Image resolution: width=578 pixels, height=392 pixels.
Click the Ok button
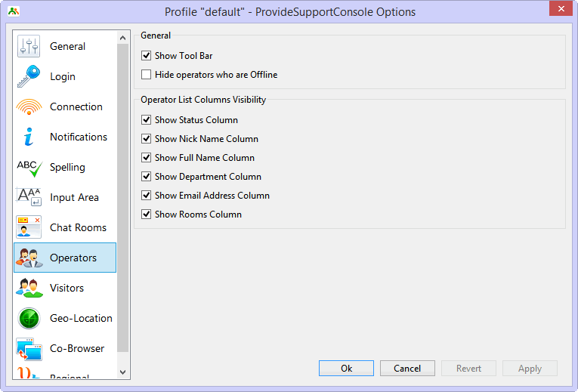(x=346, y=369)
